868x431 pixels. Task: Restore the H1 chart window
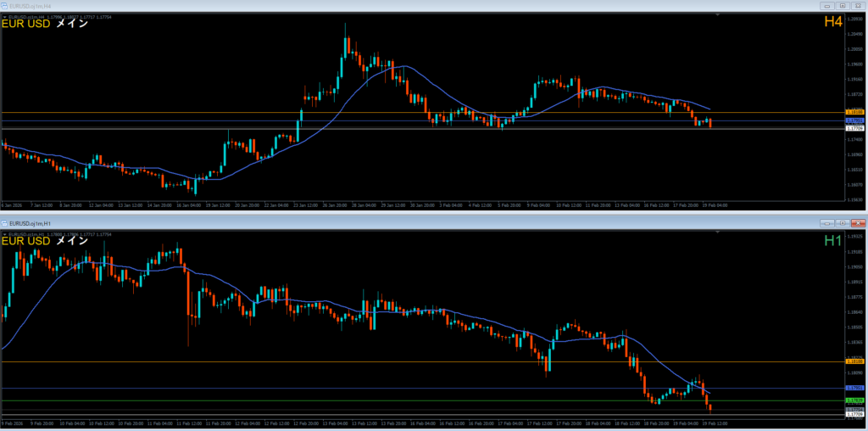click(843, 223)
